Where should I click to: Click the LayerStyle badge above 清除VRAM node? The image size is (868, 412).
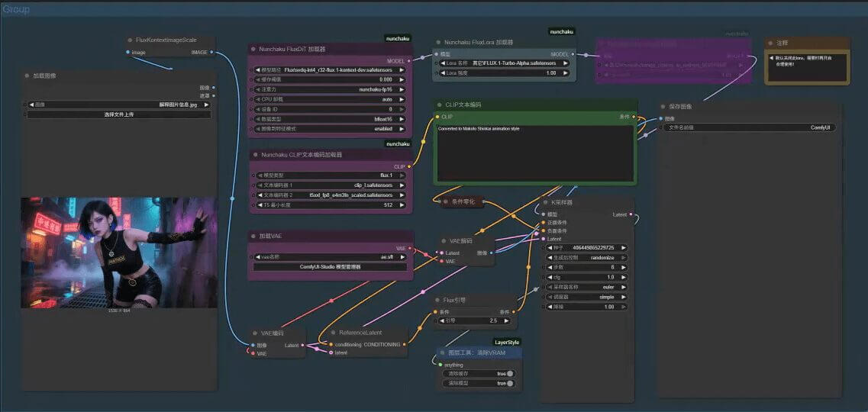coord(506,343)
